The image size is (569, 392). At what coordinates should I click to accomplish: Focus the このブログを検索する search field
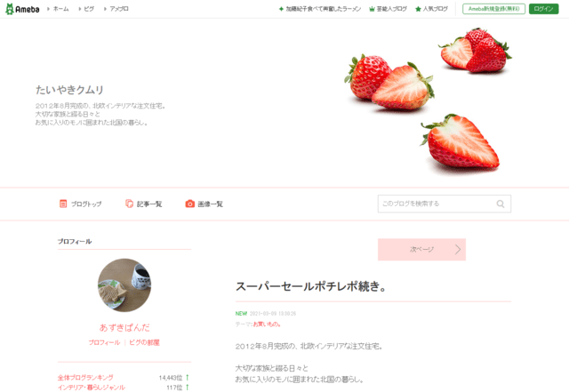(445, 204)
